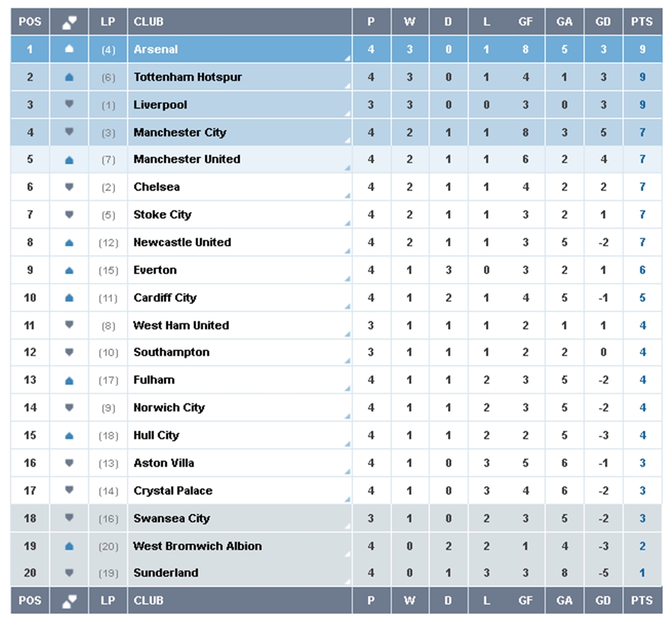Click Everton's up movement arrow

coord(69,270)
